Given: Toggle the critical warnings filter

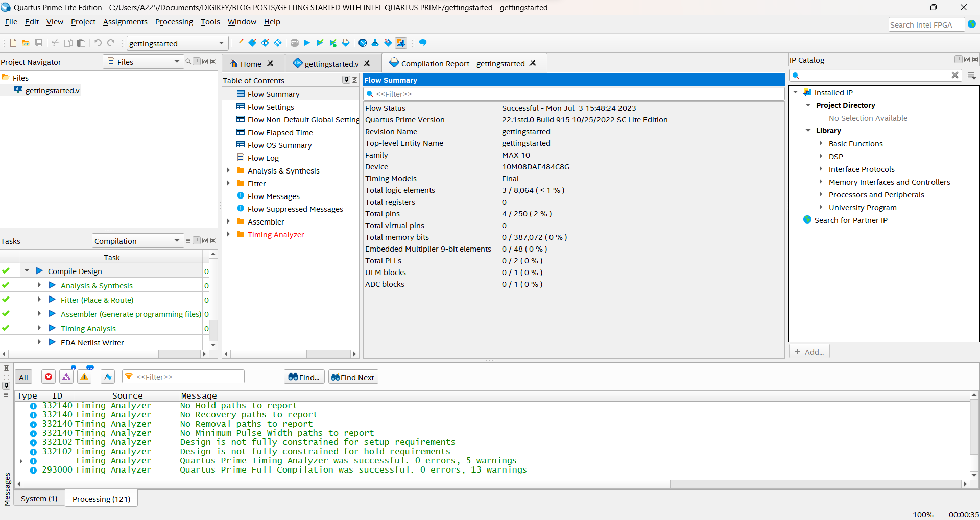Looking at the screenshot, I should click(x=66, y=377).
